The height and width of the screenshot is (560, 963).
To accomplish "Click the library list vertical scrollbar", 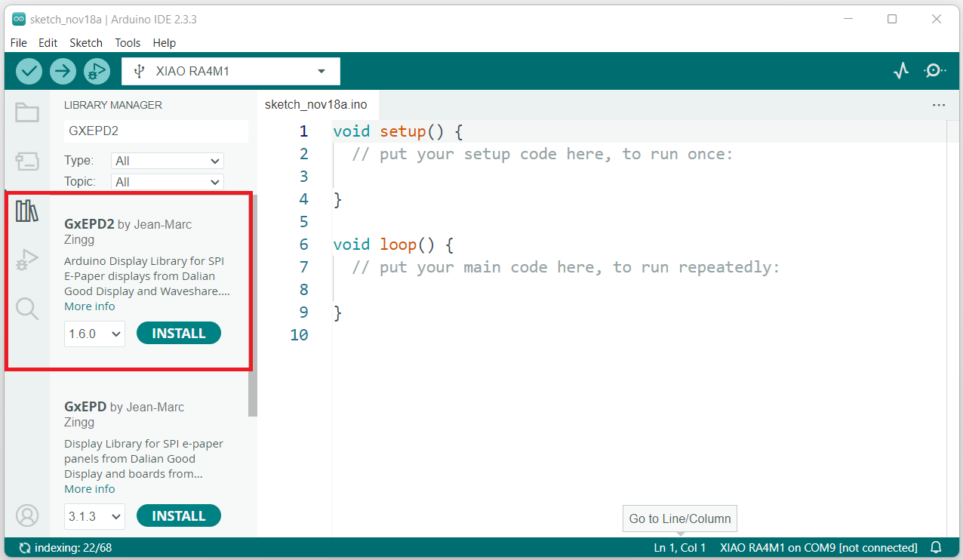I will (x=253, y=306).
